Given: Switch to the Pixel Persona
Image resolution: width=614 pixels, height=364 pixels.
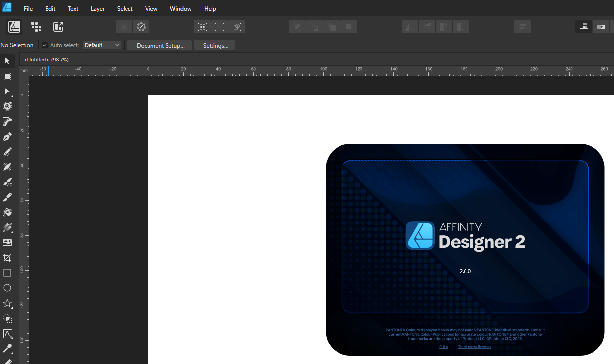Looking at the screenshot, I should 36,27.
